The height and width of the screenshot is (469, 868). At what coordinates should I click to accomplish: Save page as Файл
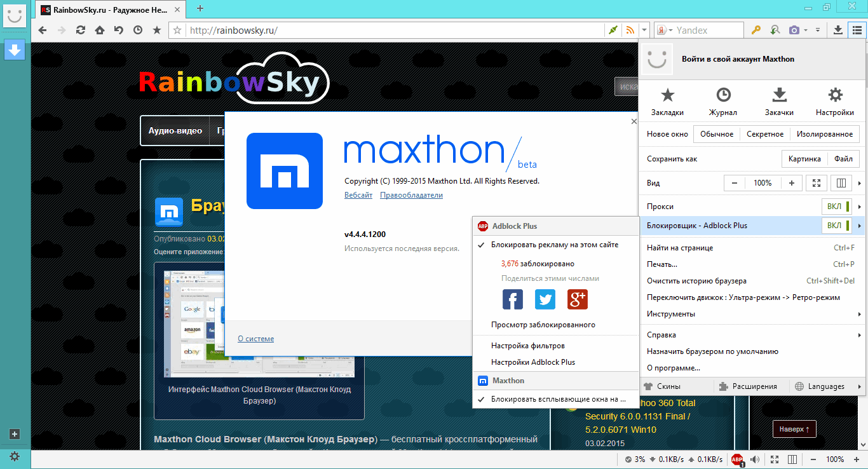point(844,159)
